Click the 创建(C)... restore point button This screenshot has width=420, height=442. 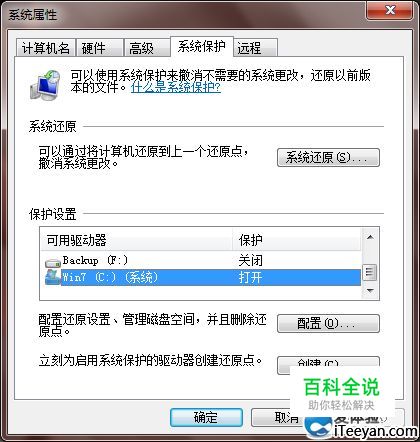(328, 365)
